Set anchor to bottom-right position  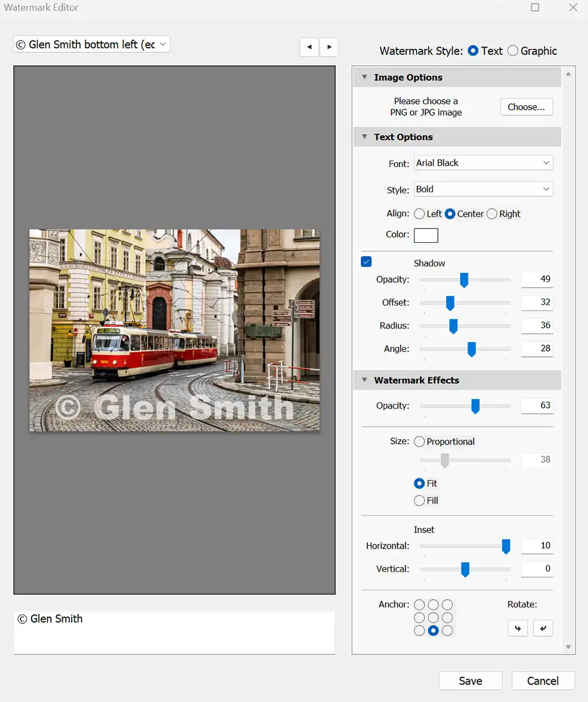(x=447, y=630)
